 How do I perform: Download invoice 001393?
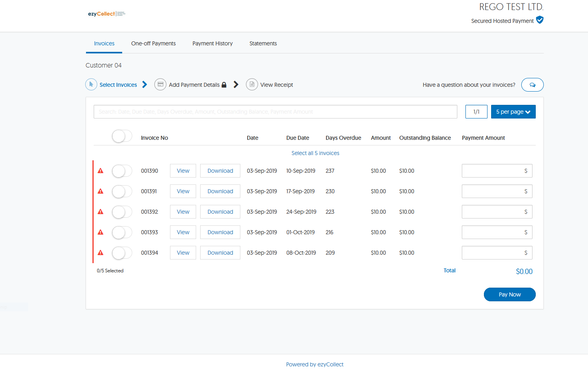pyautogui.click(x=220, y=232)
